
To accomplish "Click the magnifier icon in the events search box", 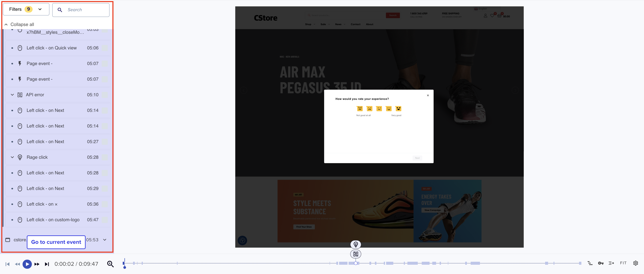I will click(x=60, y=10).
